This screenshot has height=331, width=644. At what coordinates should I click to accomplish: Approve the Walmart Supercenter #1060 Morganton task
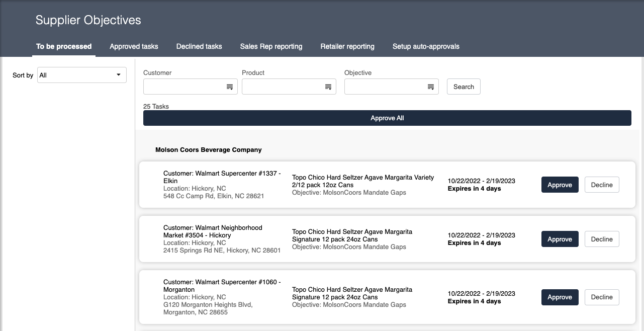[x=560, y=297]
